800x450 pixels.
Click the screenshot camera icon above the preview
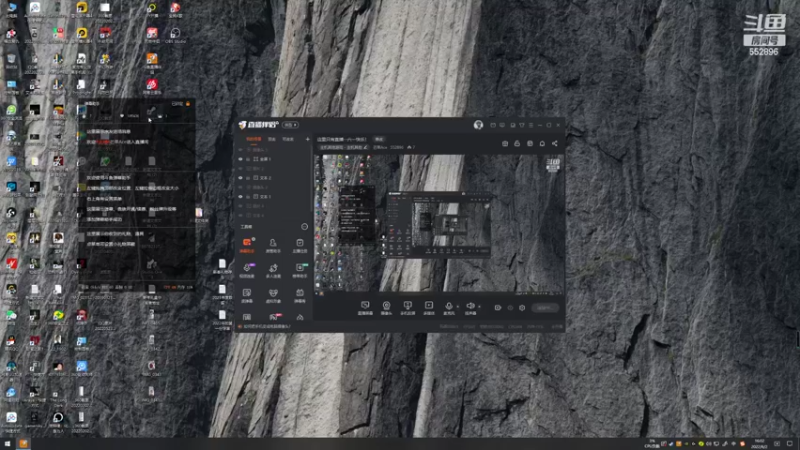point(505,143)
